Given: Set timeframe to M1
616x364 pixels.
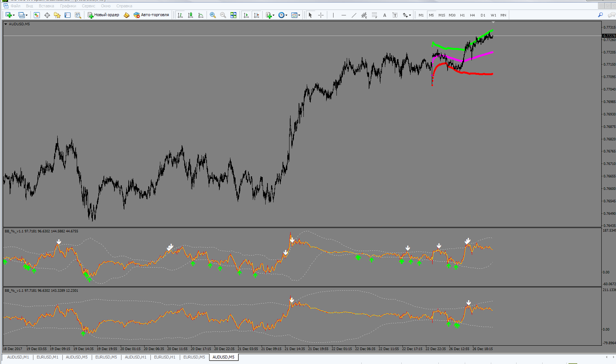Looking at the screenshot, I should click(x=421, y=15).
